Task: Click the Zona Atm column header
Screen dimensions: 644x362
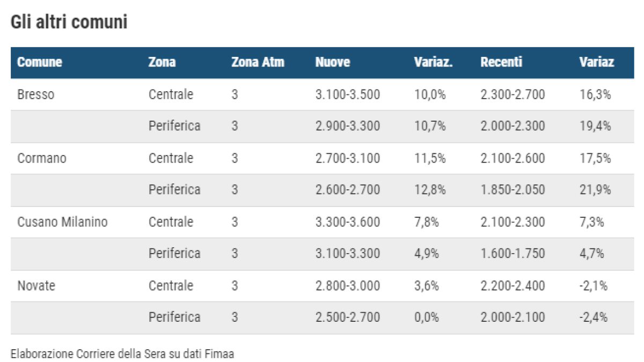Action: (258, 62)
